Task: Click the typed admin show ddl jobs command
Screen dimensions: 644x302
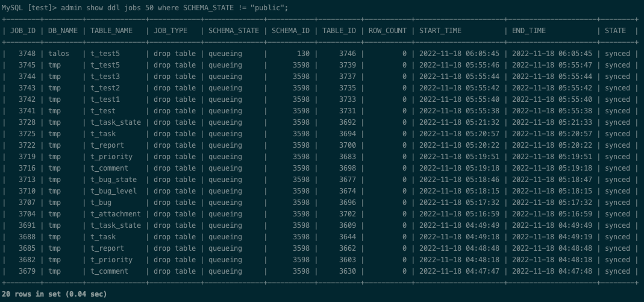Action: point(175,8)
